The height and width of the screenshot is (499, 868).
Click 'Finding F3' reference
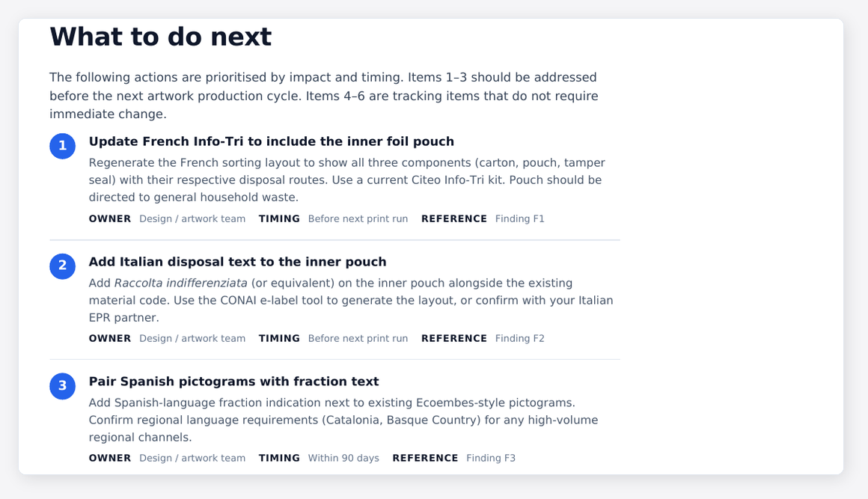point(490,458)
